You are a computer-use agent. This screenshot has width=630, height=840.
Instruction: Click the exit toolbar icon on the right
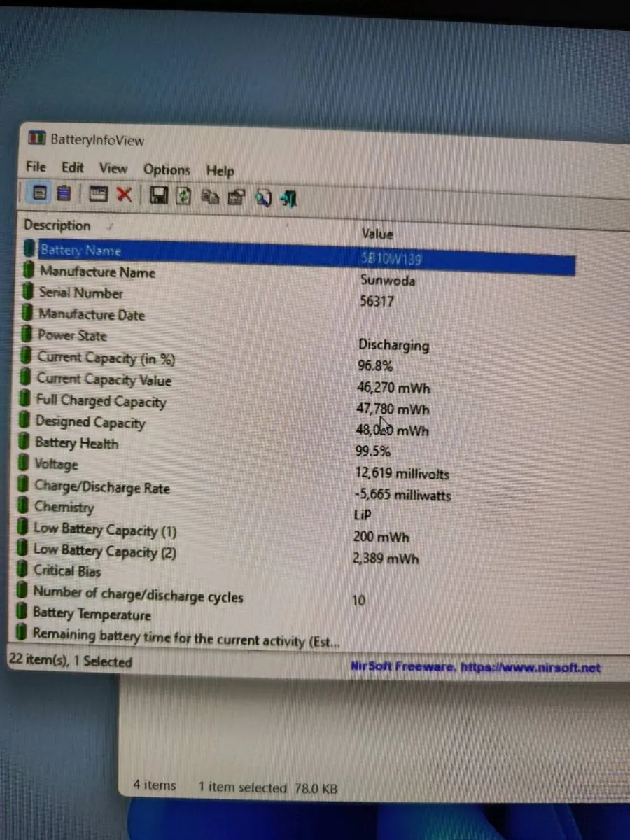288,199
